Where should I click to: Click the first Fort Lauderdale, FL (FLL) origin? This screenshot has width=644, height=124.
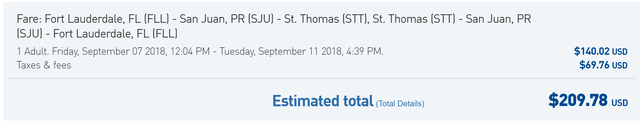coord(107,19)
